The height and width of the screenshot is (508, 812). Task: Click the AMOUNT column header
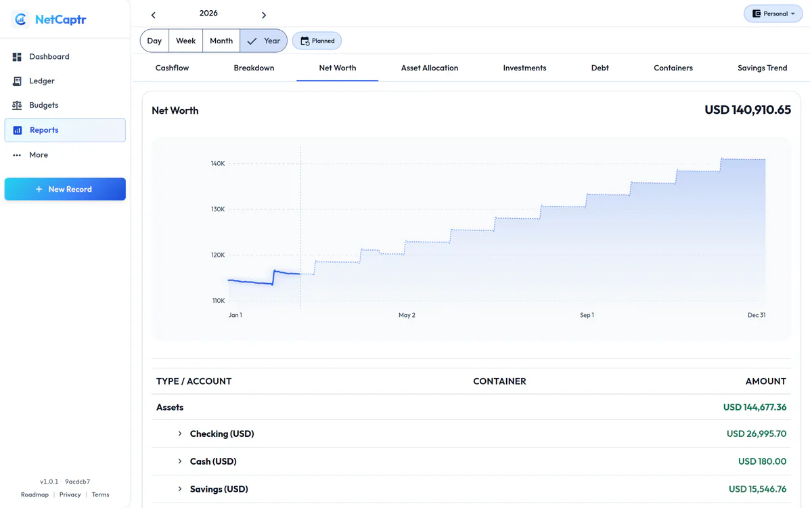(x=766, y=381)
